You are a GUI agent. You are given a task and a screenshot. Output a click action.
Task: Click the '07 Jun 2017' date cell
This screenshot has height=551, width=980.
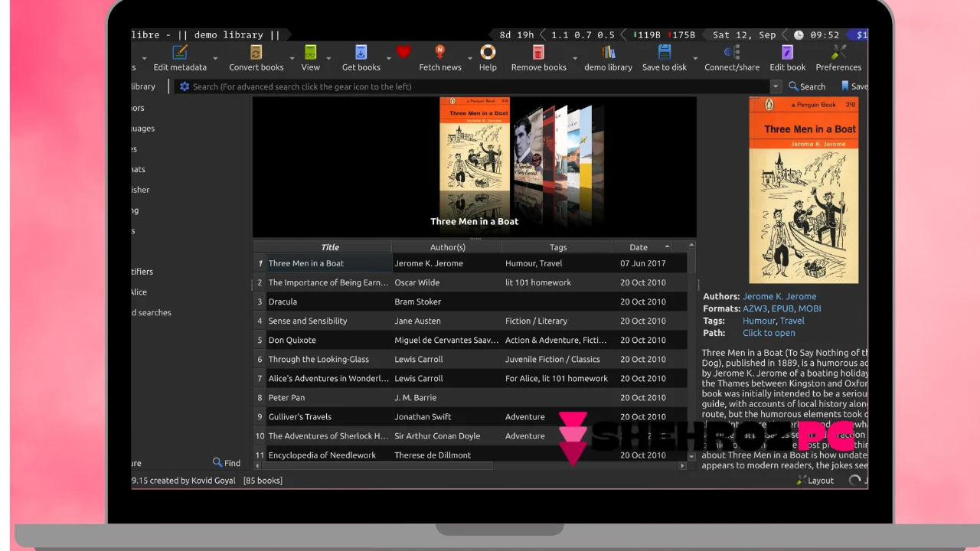coord(643,263)
